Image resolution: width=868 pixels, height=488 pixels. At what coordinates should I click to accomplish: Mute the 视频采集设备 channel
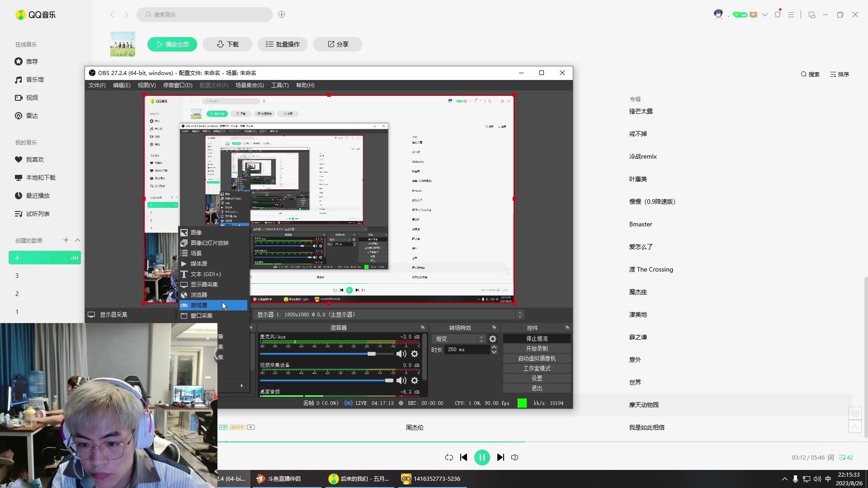tap(401, 380)
